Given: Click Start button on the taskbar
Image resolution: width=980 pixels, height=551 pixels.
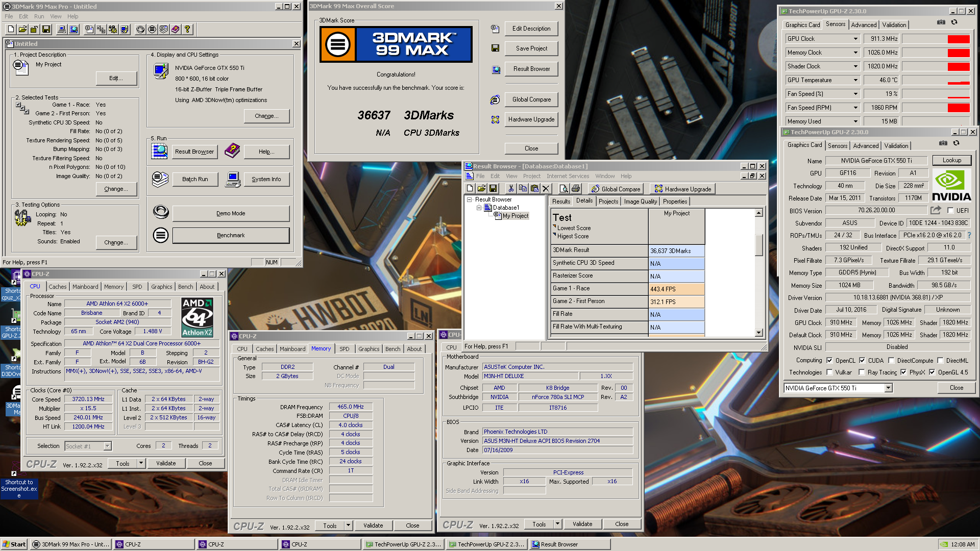Looking at the screenshot, I should click(14, 544).
